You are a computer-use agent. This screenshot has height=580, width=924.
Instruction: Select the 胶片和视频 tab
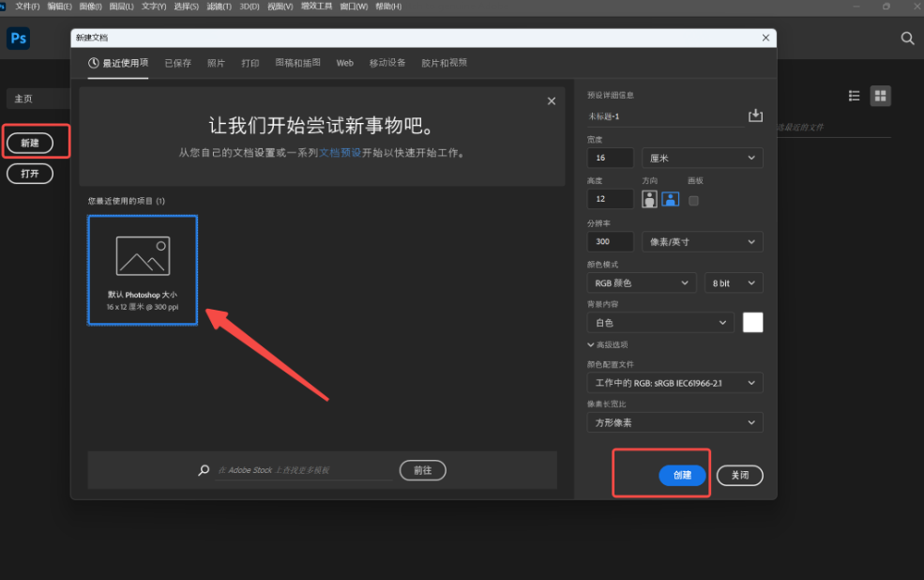(445, 63)
